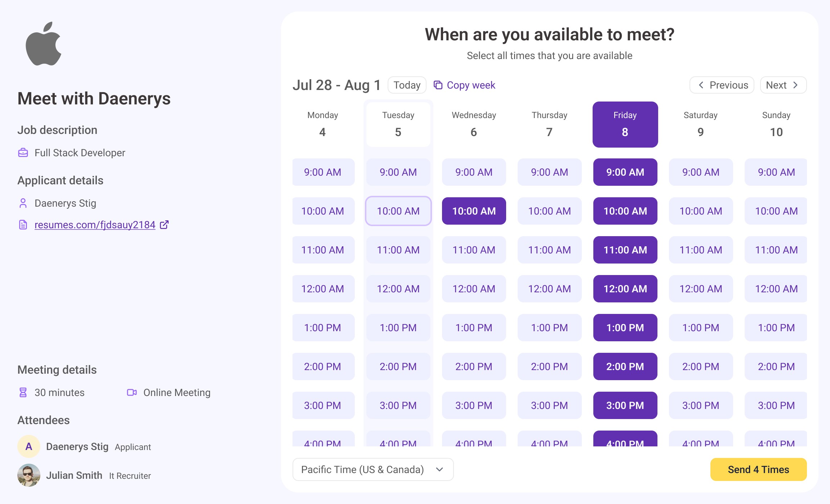This screenshot has width=830, height=504.
Task: Click the copy icon next to Copy week
Action: click(x=438, y=85)
